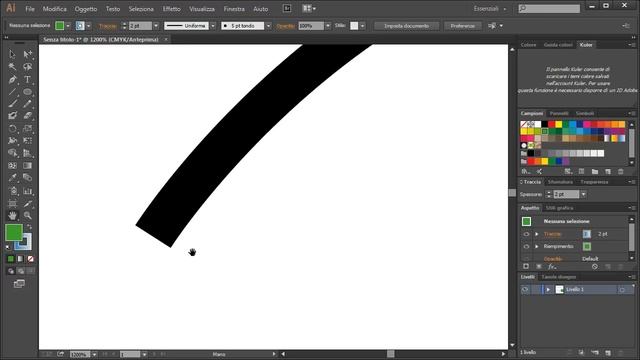Select the Scale tool
This screenshot has width=640, height=360.
pos(27,129)
